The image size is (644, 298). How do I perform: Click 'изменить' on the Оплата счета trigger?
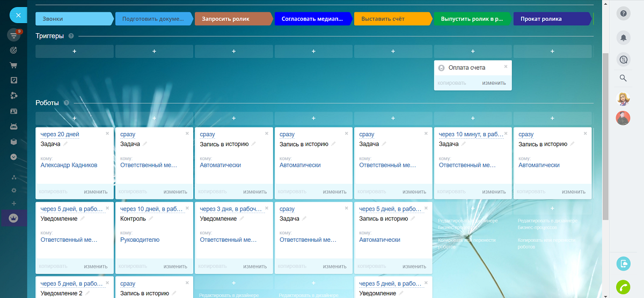(494, 83)
